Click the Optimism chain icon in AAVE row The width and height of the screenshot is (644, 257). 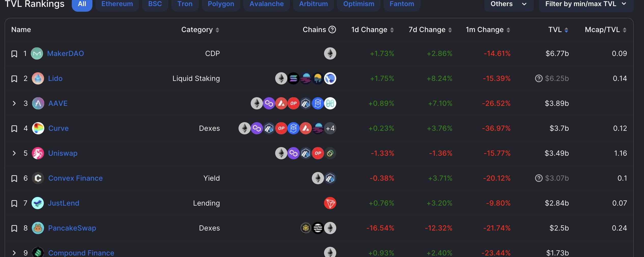(293, 103)
